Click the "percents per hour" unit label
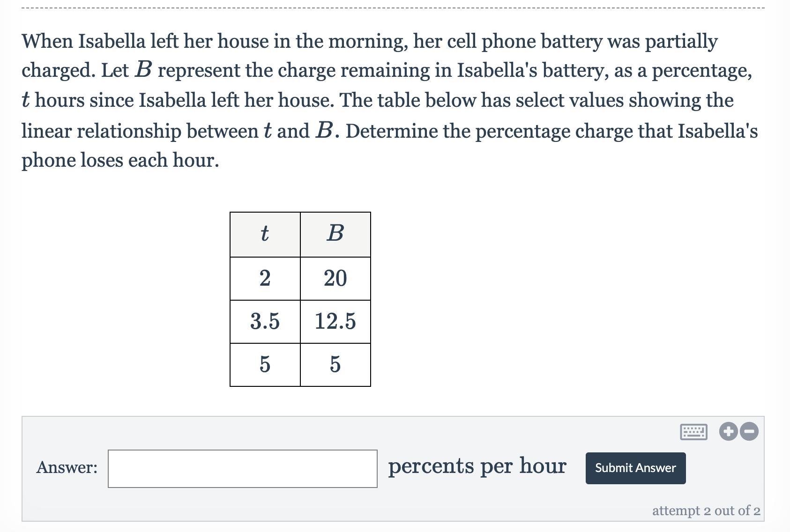 (477, 466)
